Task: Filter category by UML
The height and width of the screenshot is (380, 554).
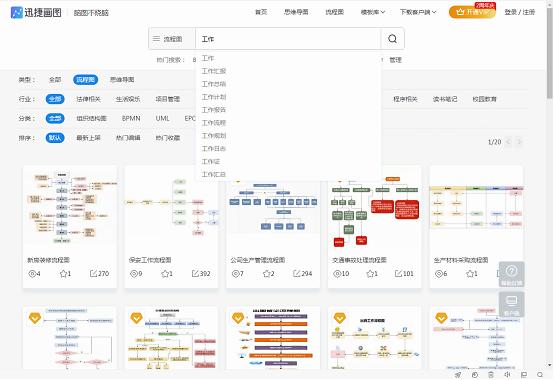Action: (163, 118)
